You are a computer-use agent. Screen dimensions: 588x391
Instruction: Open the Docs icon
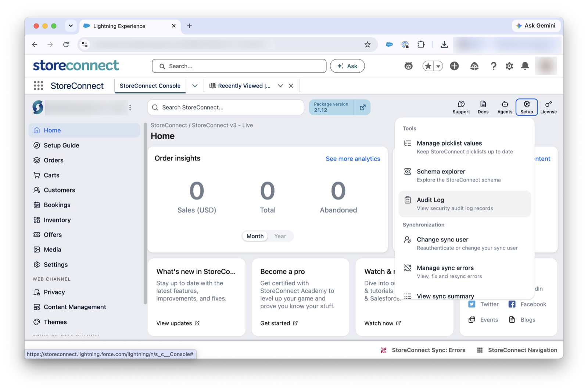click(x=483, y=107)
